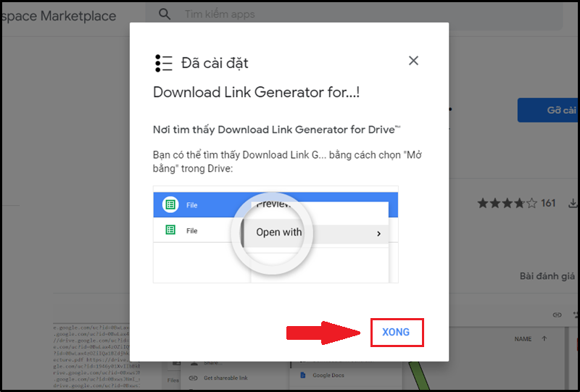This screenshot has height=392, width=580.
Task: Click the Marketplace title in header
Action: 59,16
